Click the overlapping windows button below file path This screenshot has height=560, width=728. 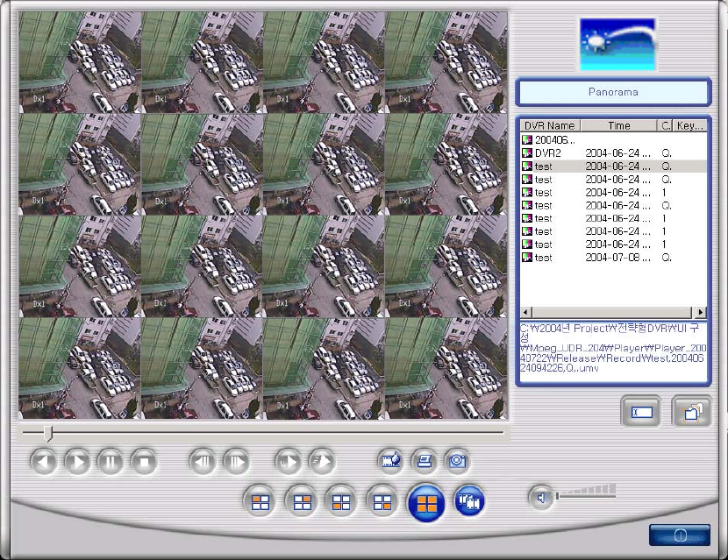coord(691,411)
